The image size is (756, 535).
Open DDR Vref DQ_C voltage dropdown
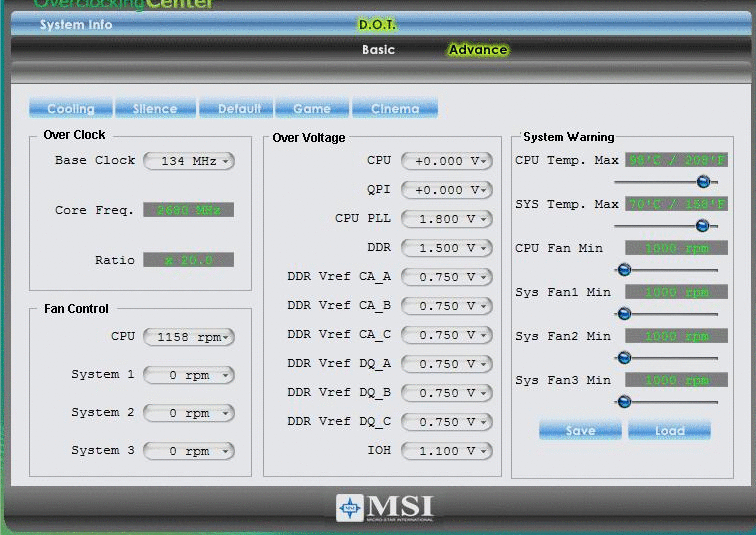click(x=447, y=421)
